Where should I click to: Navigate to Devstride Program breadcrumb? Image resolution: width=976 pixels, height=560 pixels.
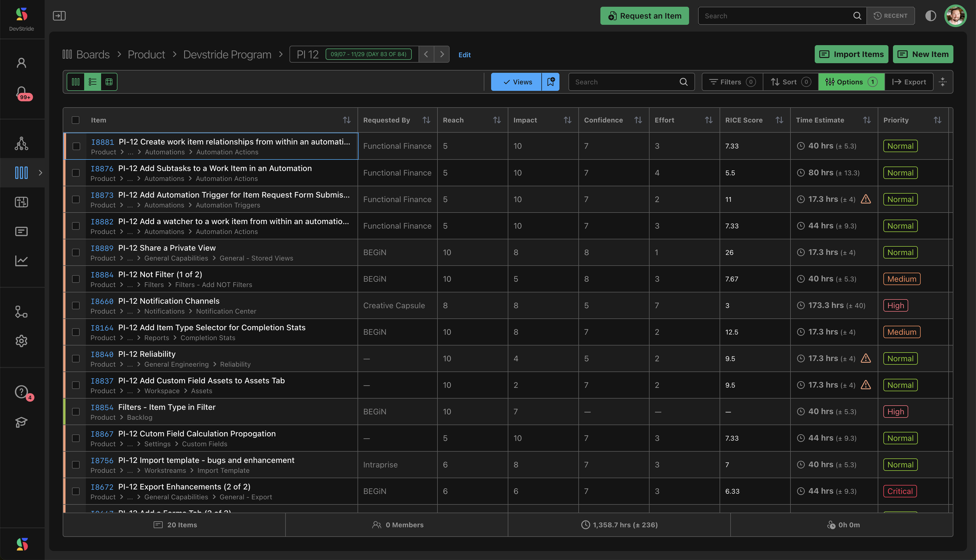coord(227,54)
